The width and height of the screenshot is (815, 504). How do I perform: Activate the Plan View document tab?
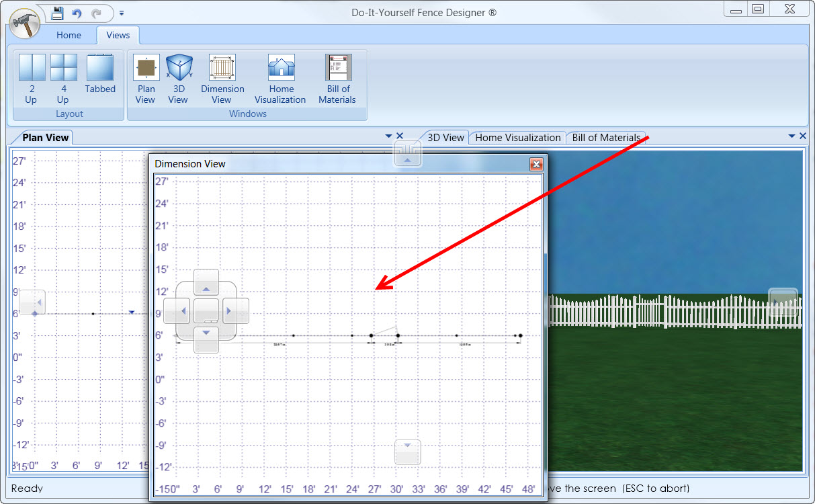(x=45, y=137)
